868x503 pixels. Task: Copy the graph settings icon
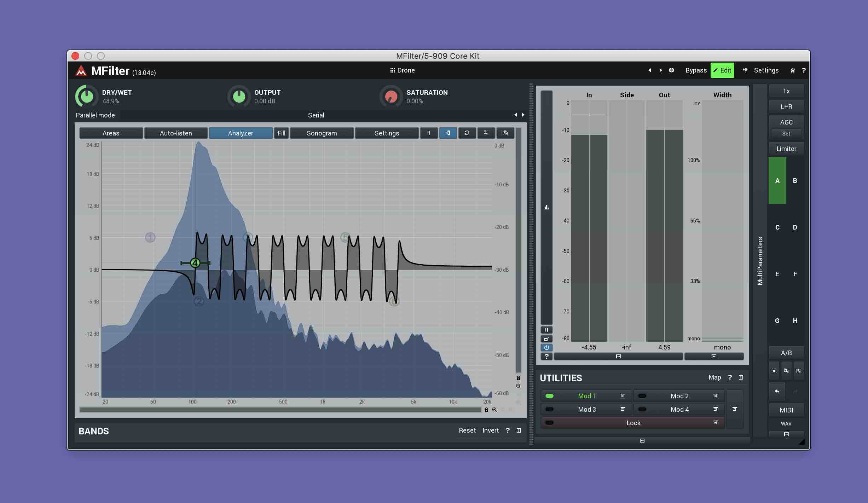coord(486,133)
